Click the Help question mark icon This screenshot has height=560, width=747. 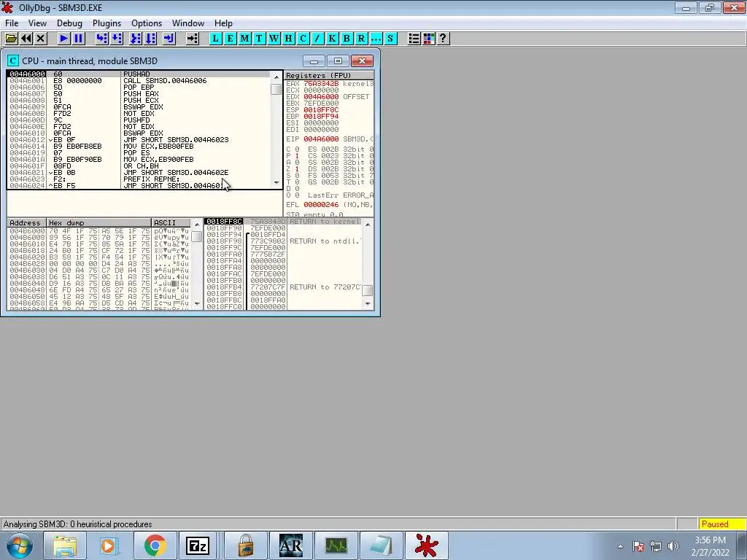443,39
